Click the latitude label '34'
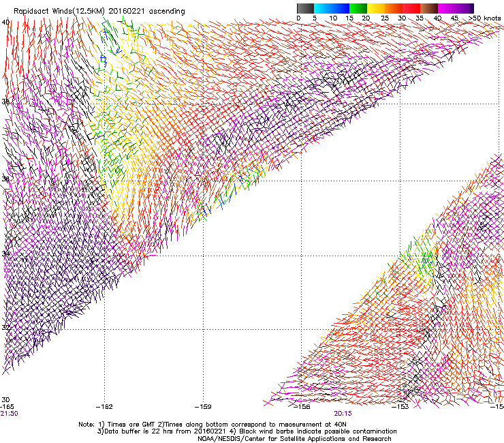 (x=5, y=254)
